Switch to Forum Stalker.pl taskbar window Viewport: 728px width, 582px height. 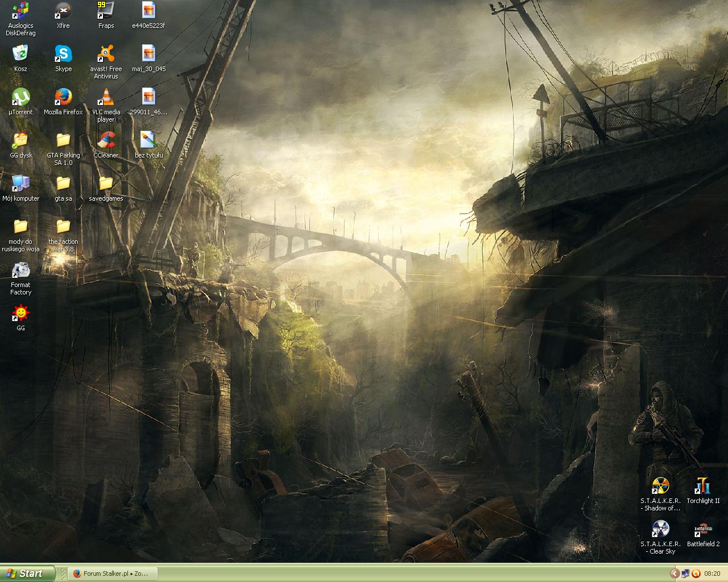pos(112,573)
